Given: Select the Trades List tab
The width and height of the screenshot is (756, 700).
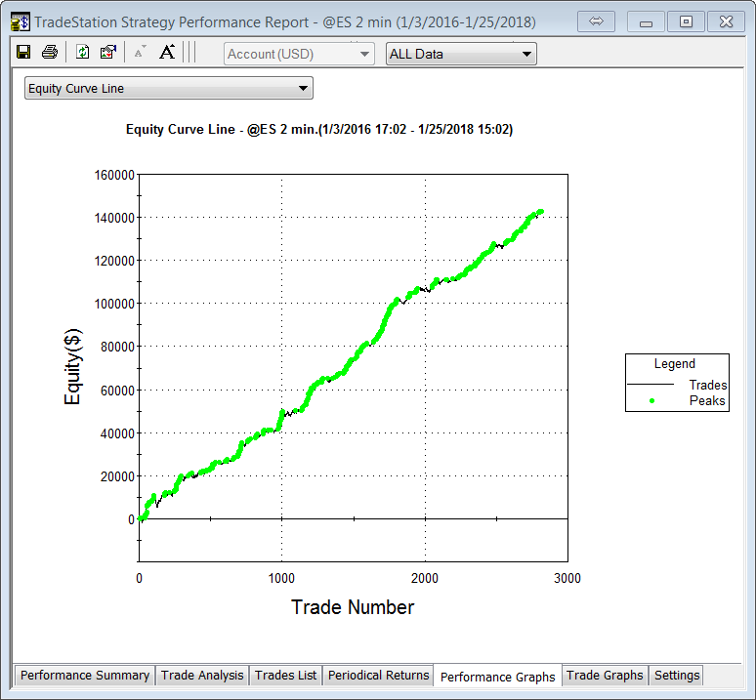Looking at the screenshot, I should pos(285,676).
